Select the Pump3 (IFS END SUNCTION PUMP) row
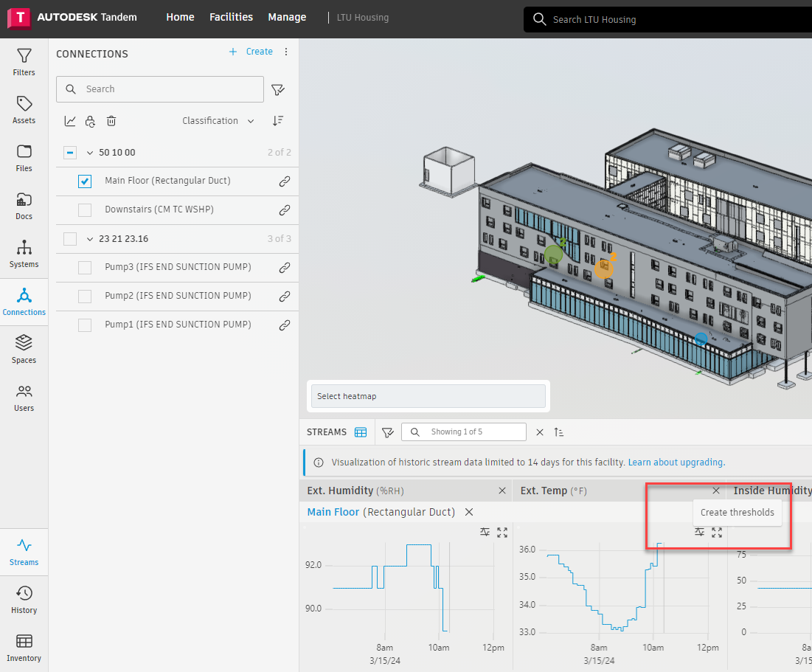The height and width of the screenshot is (672, 812). 177,268
